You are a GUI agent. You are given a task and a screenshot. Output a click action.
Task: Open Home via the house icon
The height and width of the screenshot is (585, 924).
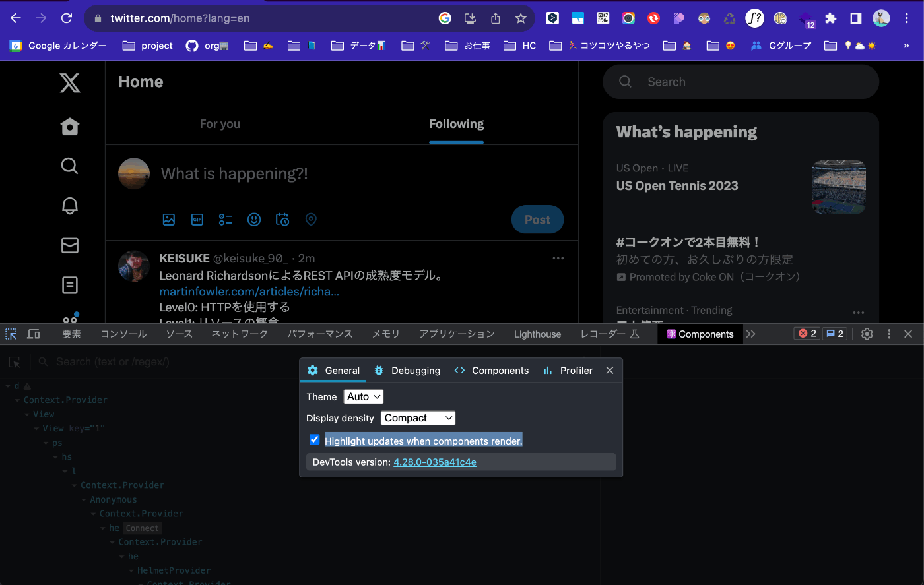click(x=70, y=127)
